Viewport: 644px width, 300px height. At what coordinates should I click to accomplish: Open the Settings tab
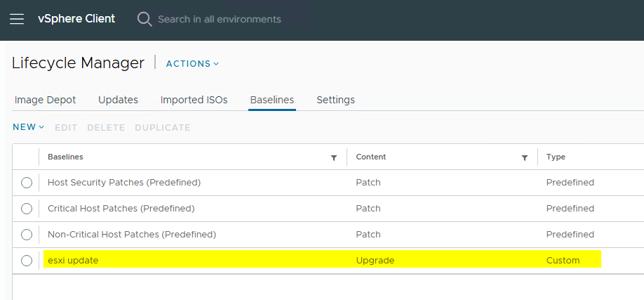click(x=335, y=100)
